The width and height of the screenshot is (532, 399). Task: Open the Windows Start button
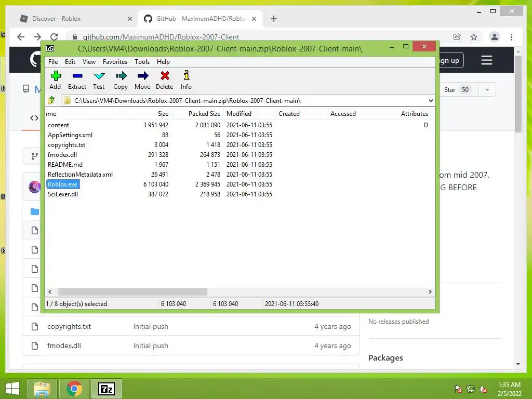click(x=12, y=389)
